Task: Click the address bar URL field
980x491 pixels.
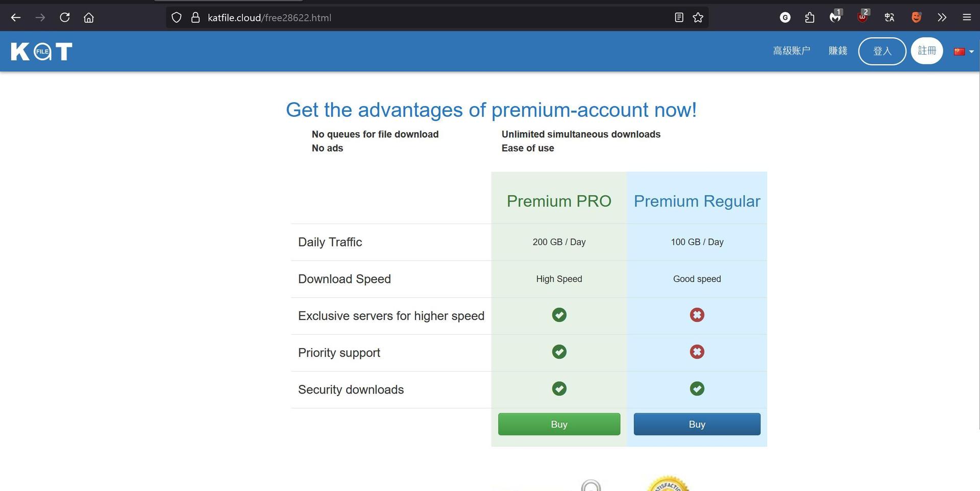Action: click(x=408, y=18)
